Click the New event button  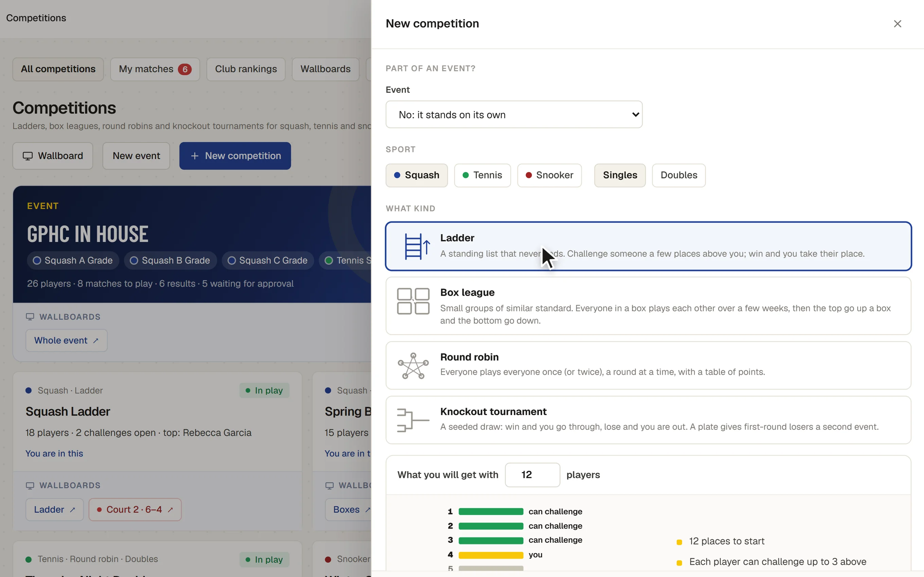coord(136,156)
